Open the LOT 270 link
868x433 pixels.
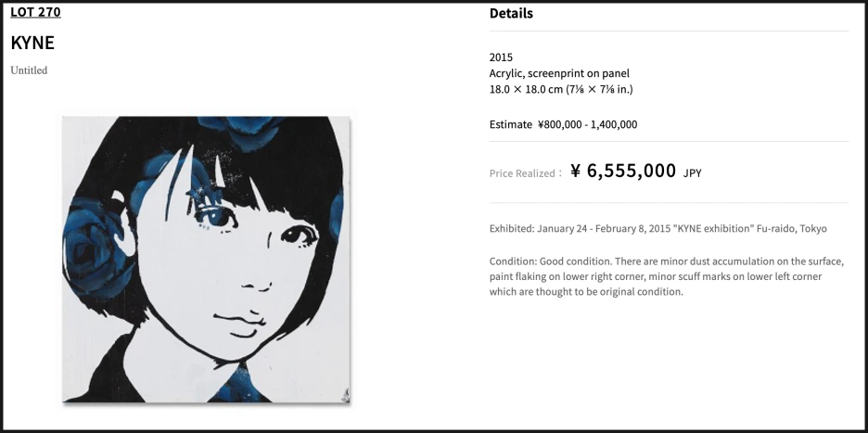[35, 12]
